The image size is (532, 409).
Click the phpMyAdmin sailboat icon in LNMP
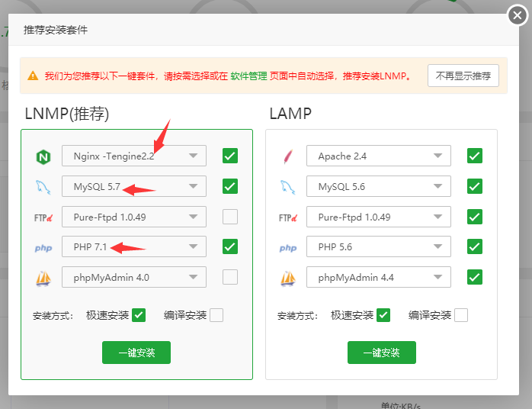tap(43, 278)
